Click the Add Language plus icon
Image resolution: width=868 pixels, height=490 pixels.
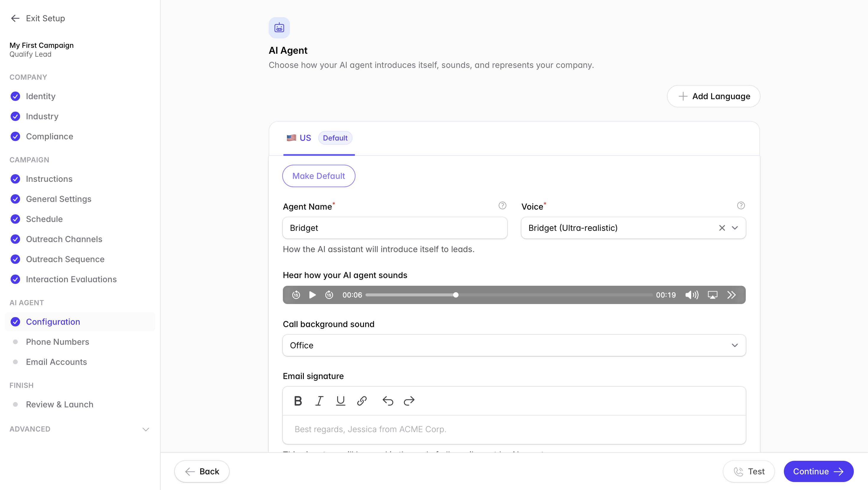(x=683, y=97)
